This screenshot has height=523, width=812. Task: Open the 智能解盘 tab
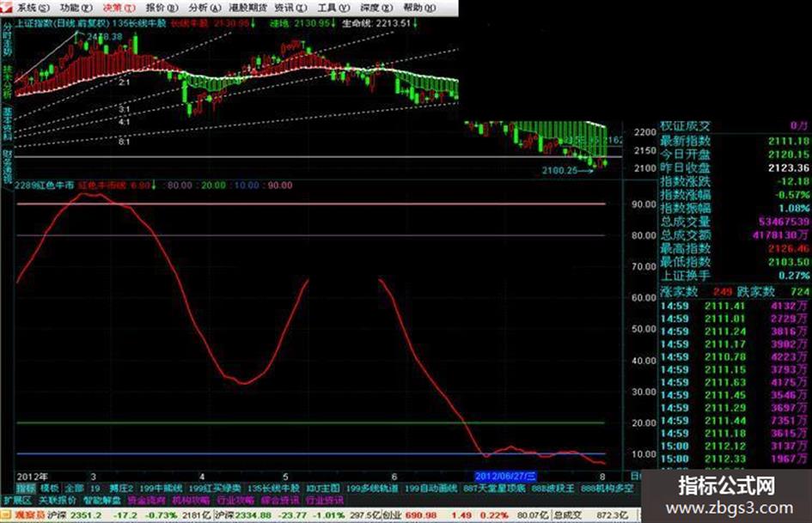click(x=102, y=501)
